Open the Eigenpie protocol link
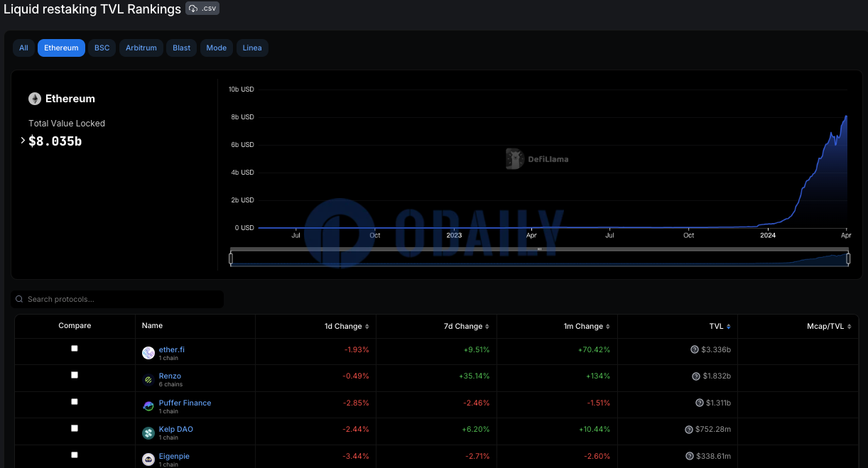Image resolution: width=868 pixels, height=468 pixels. pyautogui.click(x=174, y=456)
